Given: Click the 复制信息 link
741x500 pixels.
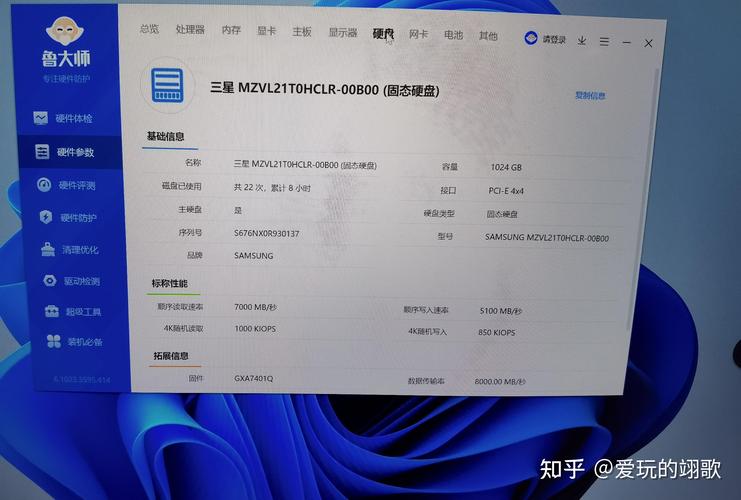Looking at the screenshot, I should 590,95.
